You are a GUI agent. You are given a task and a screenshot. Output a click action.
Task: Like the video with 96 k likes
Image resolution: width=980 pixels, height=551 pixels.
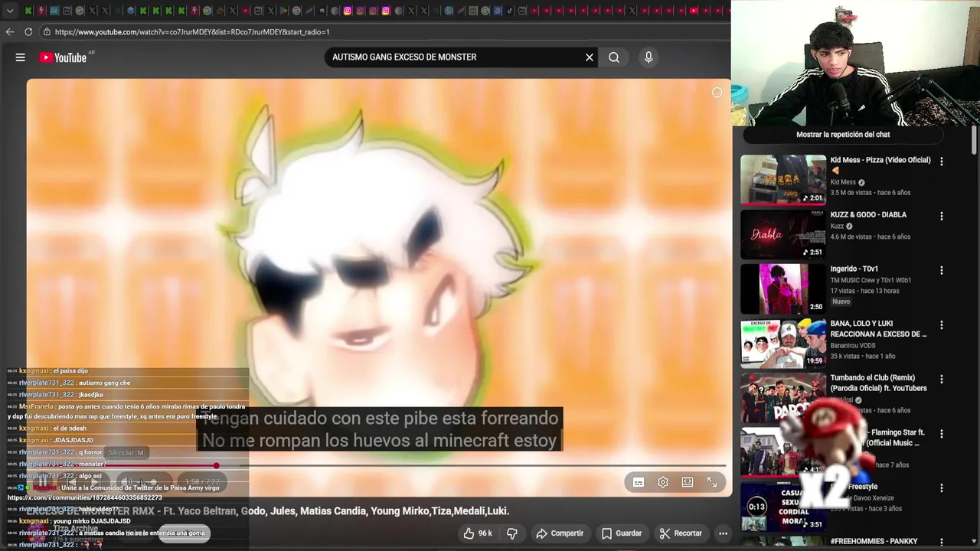tap(478, 533)
